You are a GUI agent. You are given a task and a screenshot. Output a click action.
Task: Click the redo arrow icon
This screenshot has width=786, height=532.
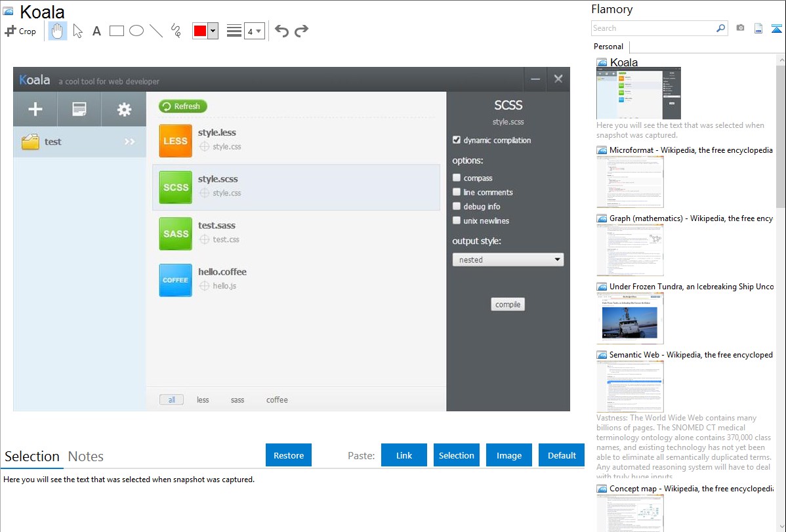[301, 31]
